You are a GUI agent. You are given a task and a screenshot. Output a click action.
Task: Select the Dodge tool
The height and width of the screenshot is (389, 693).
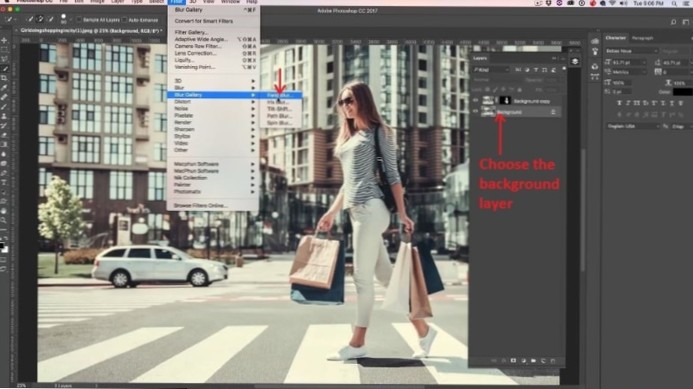click(4, 164)
